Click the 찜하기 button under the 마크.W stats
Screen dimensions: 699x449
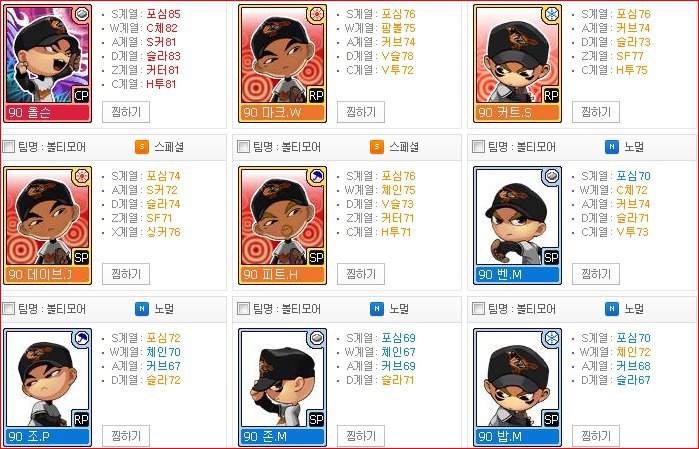point(361,112)
